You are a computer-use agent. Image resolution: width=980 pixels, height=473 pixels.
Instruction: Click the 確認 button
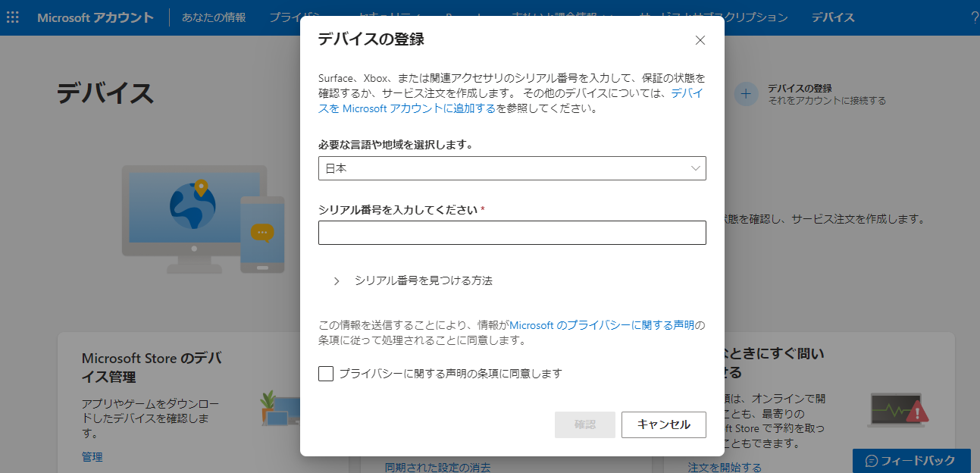585,424
